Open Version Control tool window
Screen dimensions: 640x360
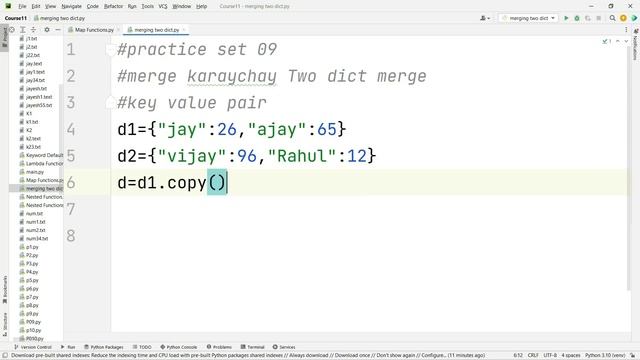coord(33,347)
